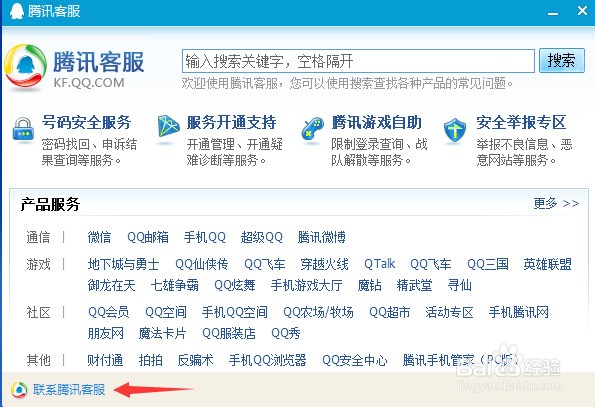Open the 服务开通支持 heading
Image resolution: width=595 pixels, height=407 pixels.
point(231,123)
